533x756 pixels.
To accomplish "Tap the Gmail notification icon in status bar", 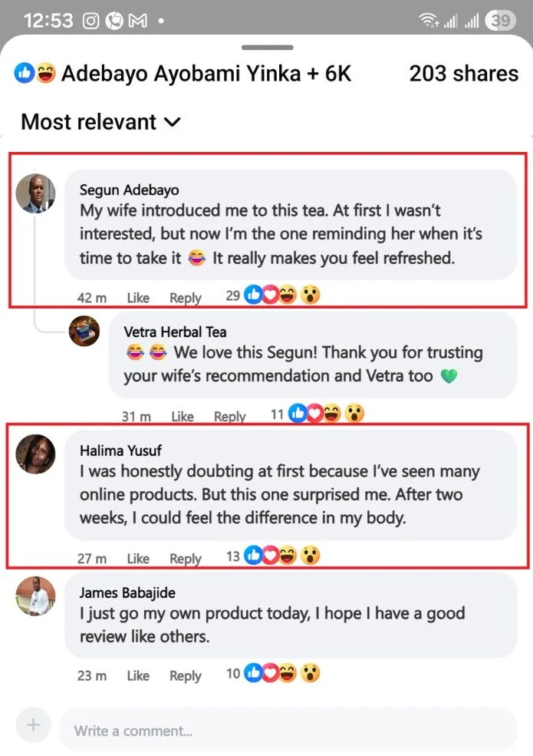I will (137, 21).
